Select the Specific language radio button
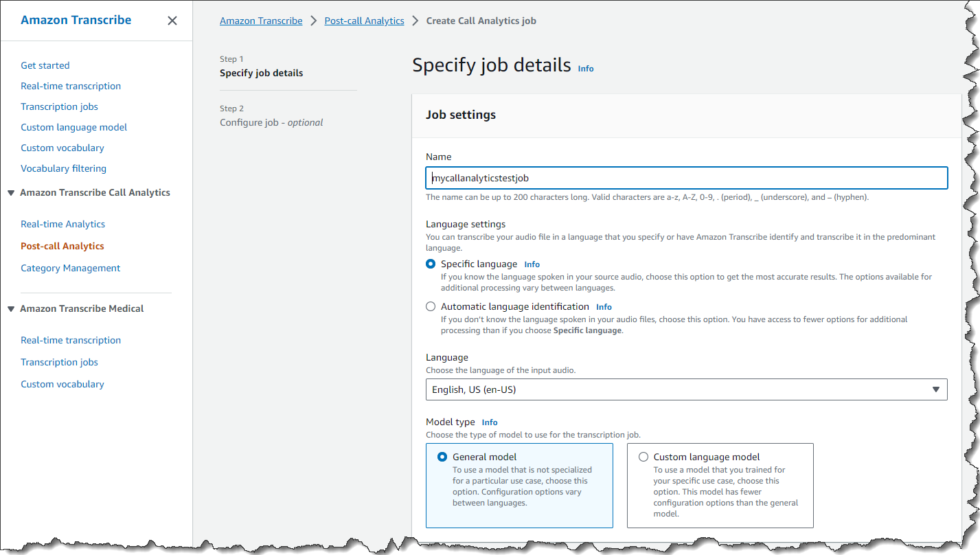The width and height of the screenshot is (980, 555). pyautogui.click(x=431, y=264)
